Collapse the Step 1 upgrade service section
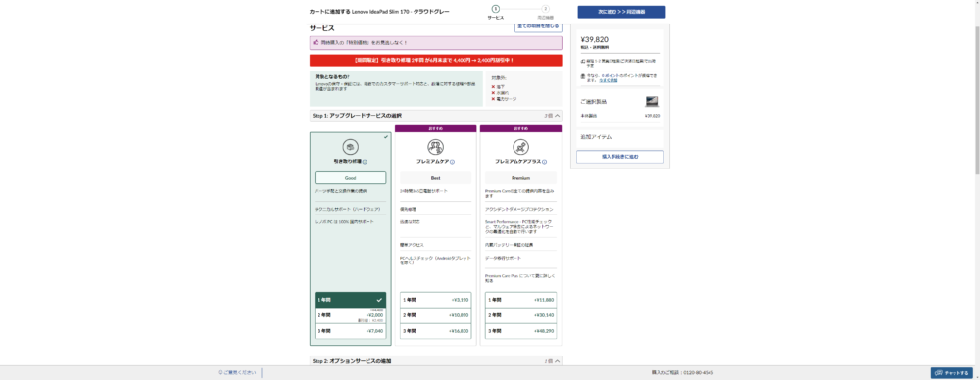980x380 pixels. click(x=558, y=116)
